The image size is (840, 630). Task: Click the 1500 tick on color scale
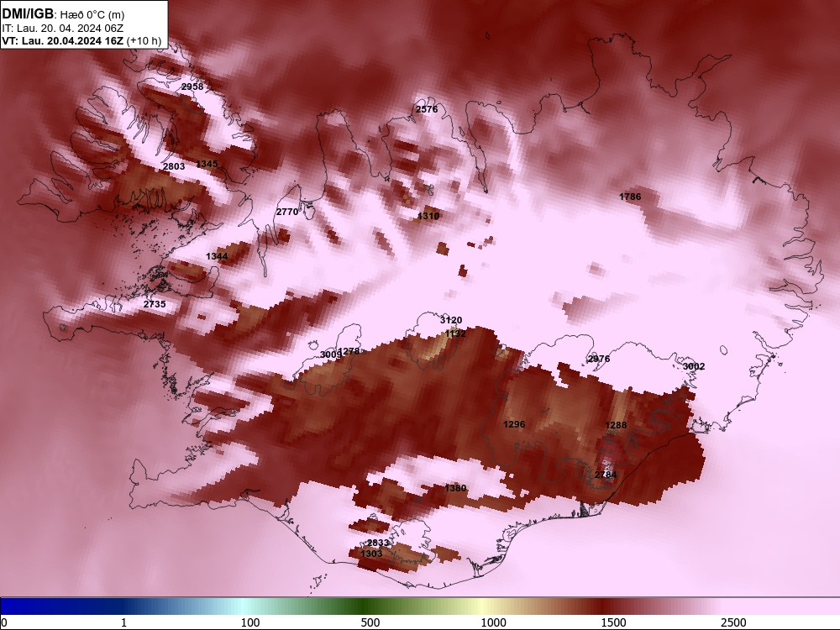613,622
